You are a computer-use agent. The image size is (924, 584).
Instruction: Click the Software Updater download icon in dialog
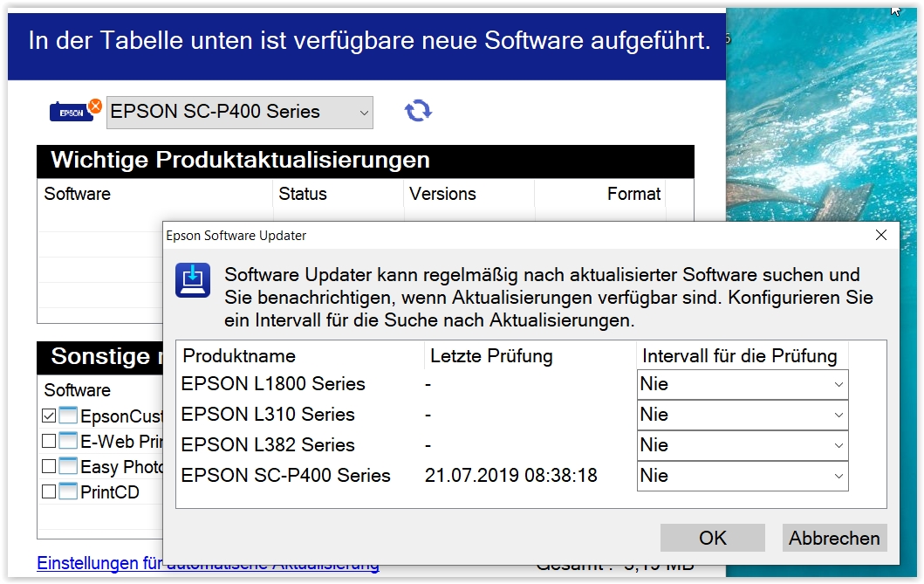(x=193, y=280)
